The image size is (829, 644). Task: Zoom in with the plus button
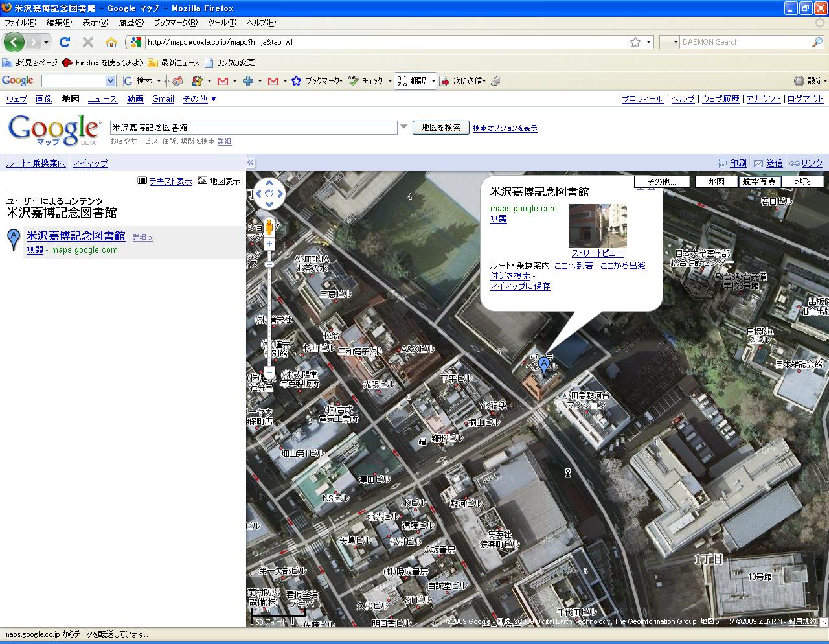(x=269, y=244)
